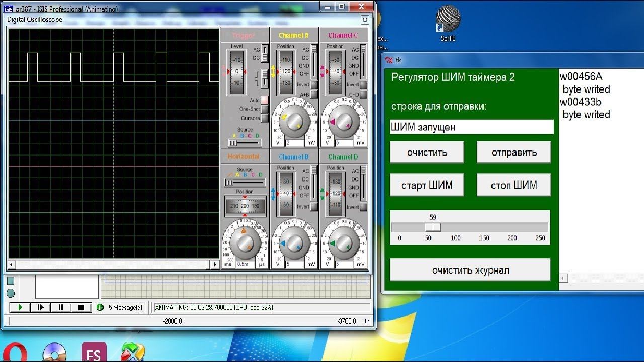The width and height of the screenshot is (644, 362).
Task: Click the trigger edge slope switch
Action: [x=265, y=78]
